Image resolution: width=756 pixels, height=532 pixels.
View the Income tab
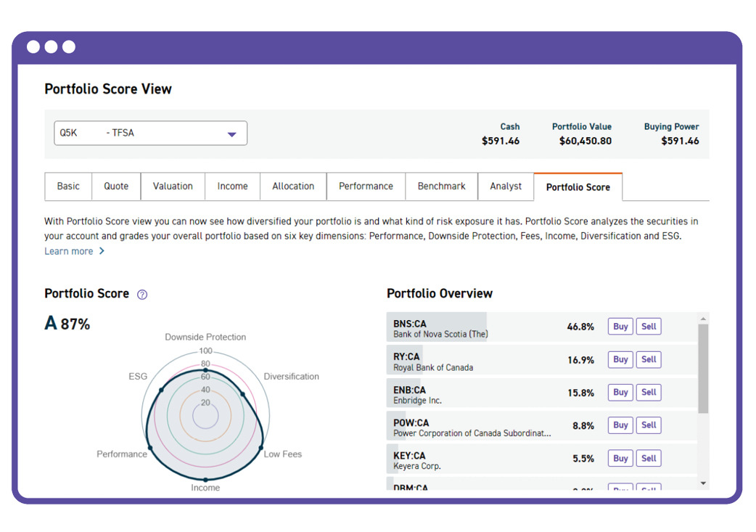[232, 187]
